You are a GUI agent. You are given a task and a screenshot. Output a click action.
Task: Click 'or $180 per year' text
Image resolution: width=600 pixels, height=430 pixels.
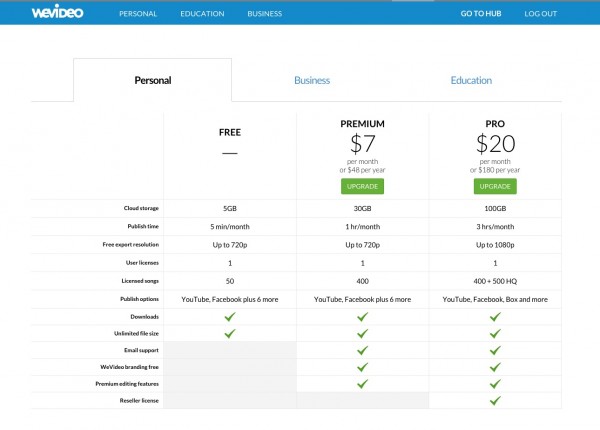[495, 170]
